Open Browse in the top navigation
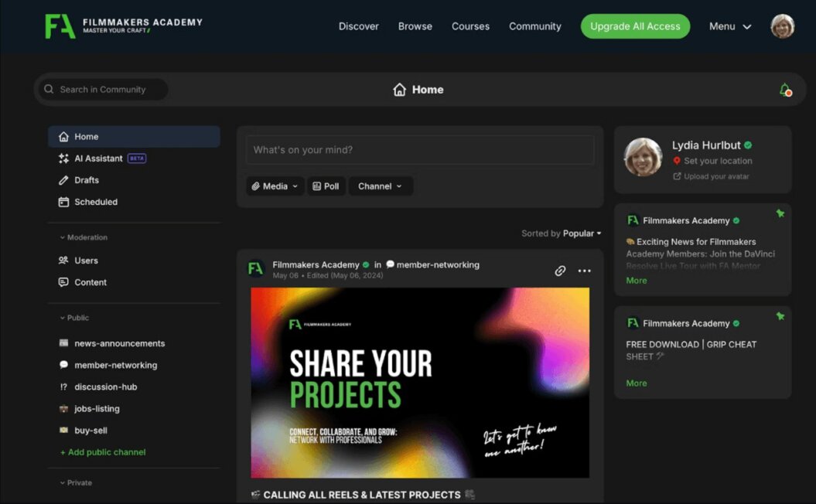The width and height of the screenshot is (816, 504). click(x=415, y=26)
